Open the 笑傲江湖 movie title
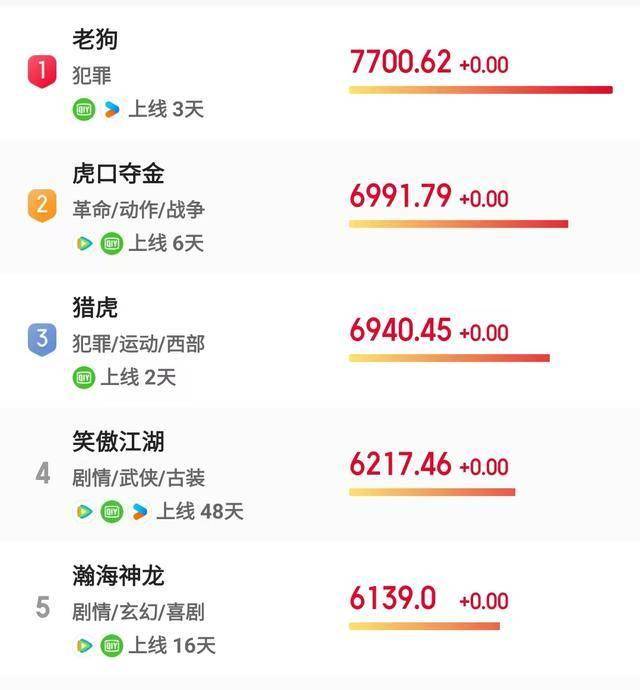640x690 pixels. coord(118,441)
